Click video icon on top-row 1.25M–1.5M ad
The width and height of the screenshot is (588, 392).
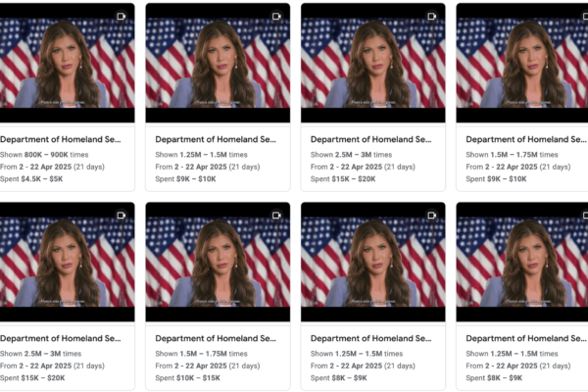coord(276,16)
